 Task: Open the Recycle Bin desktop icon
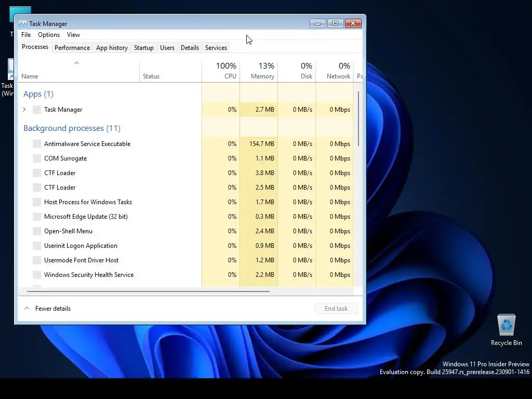click(506, 330)
